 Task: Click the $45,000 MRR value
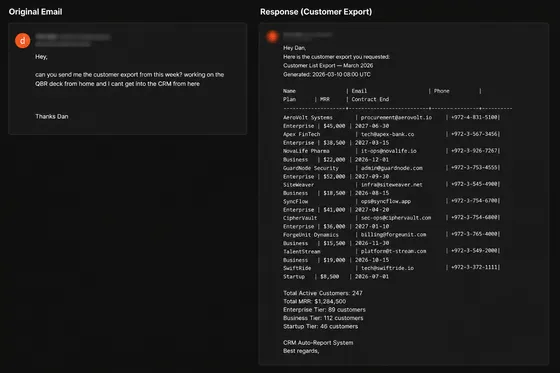pos(334,126)
